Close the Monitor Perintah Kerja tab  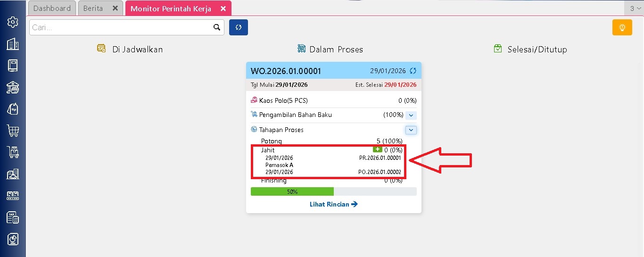click(223, 9)
